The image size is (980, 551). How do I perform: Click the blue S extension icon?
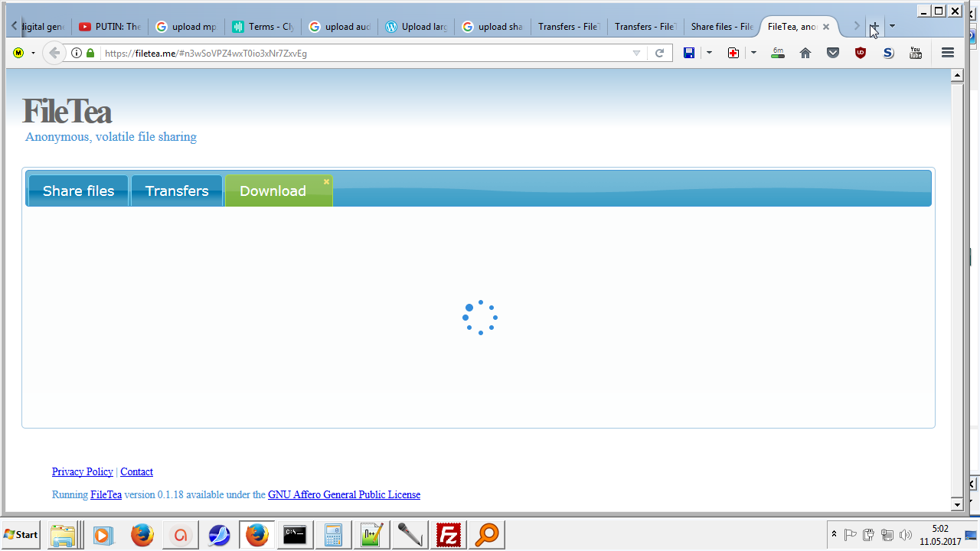pos(888,53)
